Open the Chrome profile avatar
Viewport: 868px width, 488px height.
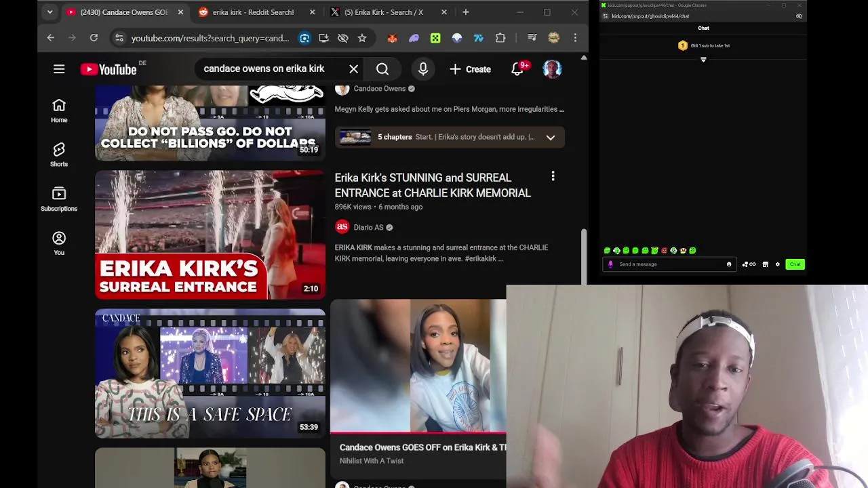554,38
